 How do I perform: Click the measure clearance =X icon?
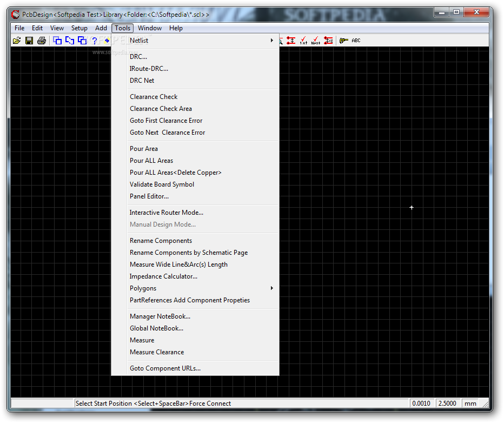pyautogui.click(x=328, y=41)
